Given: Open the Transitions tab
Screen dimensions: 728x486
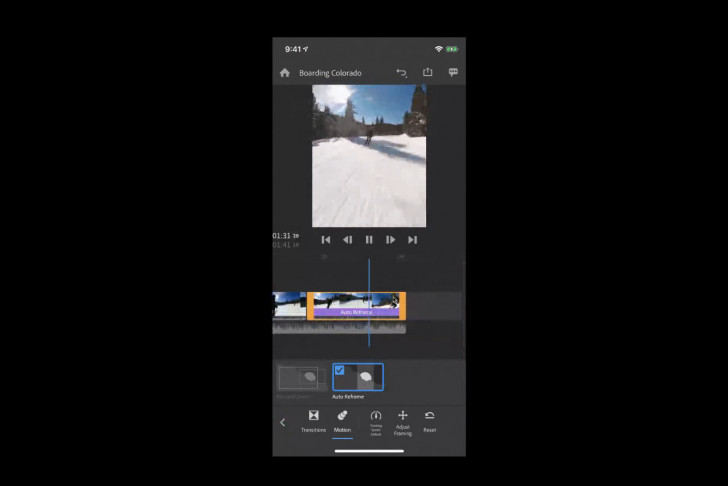Looking at the screenshot, I should point(313,421).
